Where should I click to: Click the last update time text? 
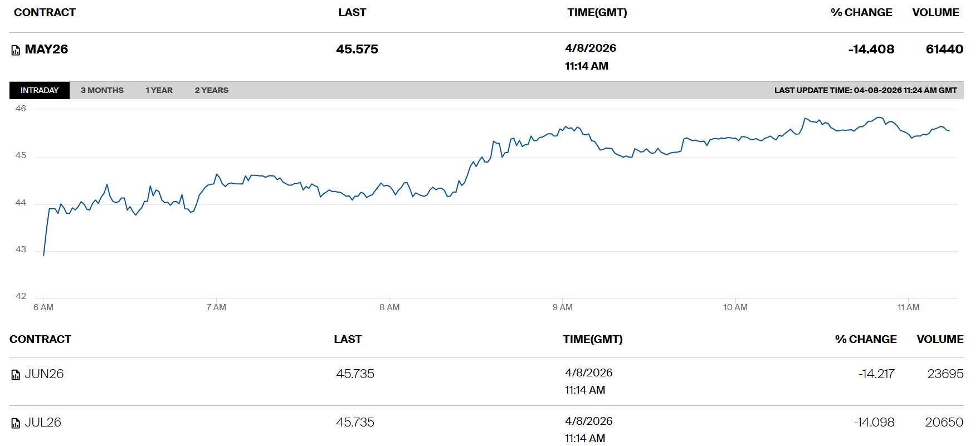[865, 90]
